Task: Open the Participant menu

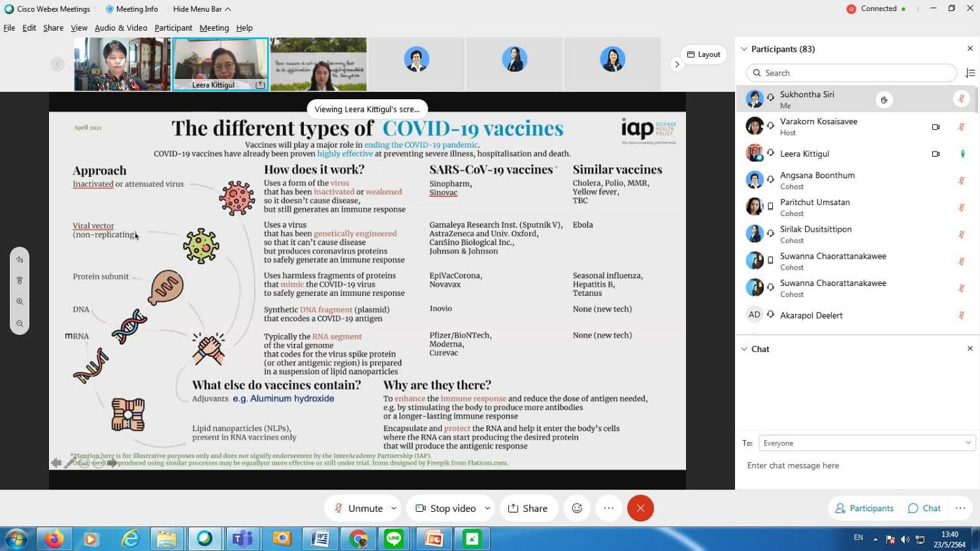Action: click(173, 28)
